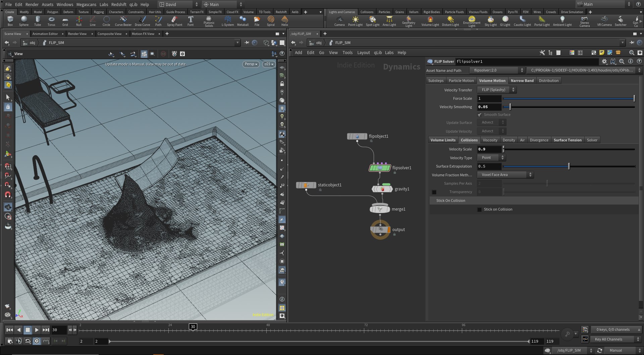Screen dimensions: 644x355
Task: Open the Persp camera menu button
Action: [251, 64]
